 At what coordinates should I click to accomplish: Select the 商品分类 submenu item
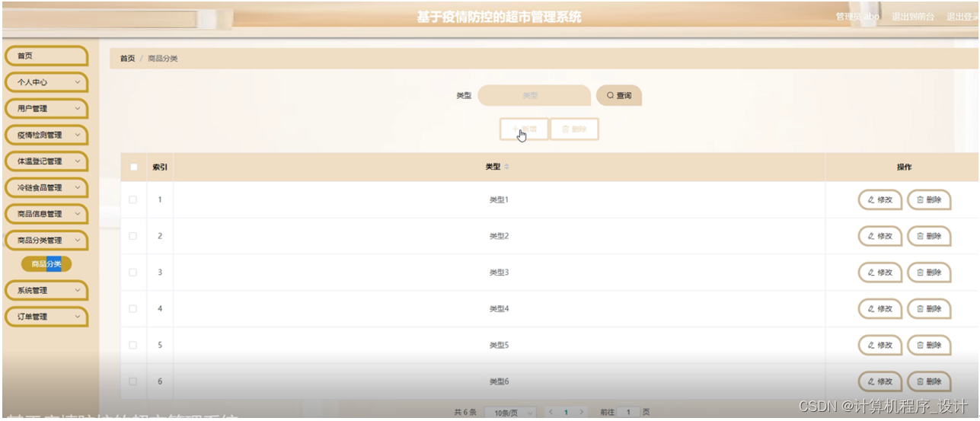pos(46,264)
